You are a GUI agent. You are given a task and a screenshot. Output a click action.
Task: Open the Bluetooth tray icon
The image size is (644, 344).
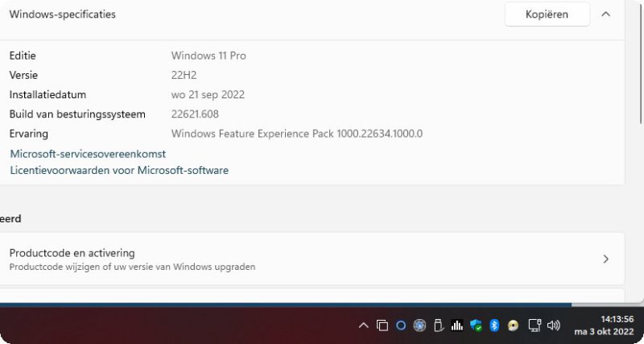[494, 325]
